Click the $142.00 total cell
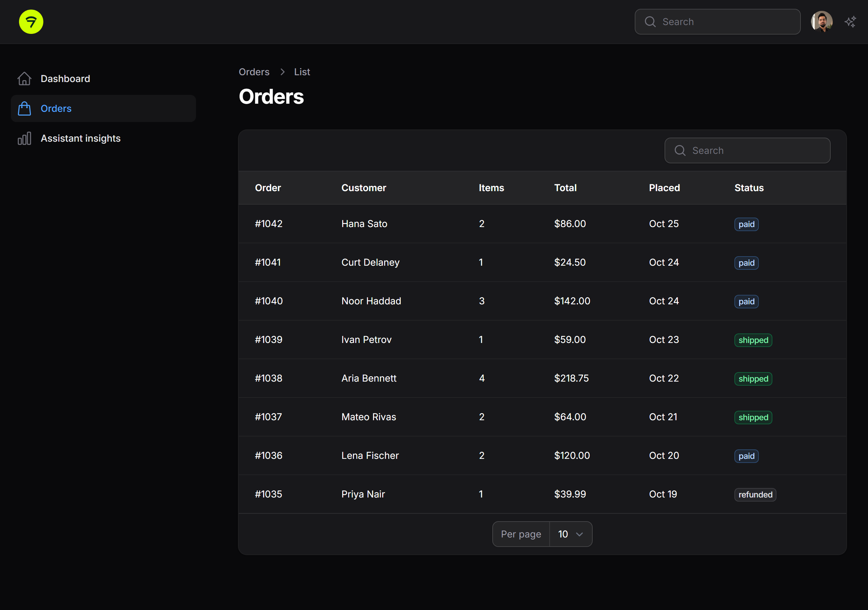868x610 pixels. [572, 301]
